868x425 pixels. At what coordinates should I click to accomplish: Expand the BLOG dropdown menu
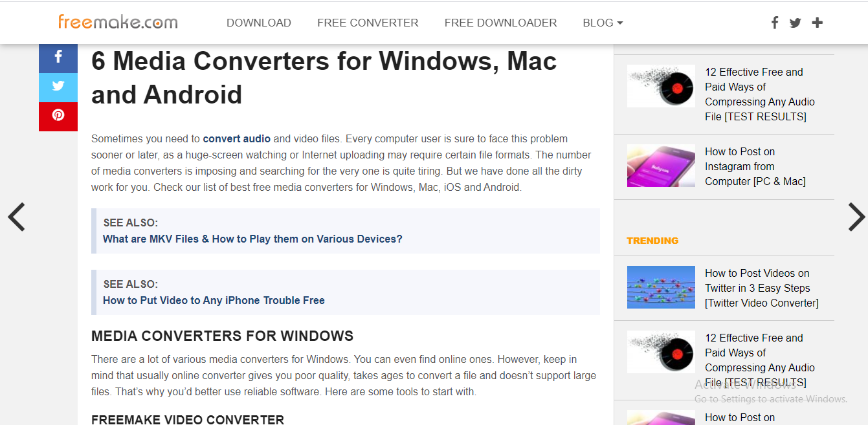pyautogui.click(x=603, y=23)
